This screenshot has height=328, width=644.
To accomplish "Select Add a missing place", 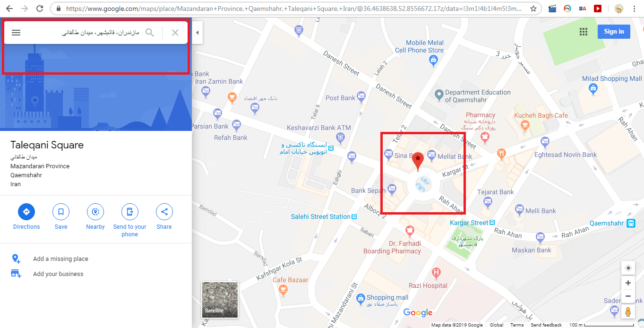I will (60, 259).
